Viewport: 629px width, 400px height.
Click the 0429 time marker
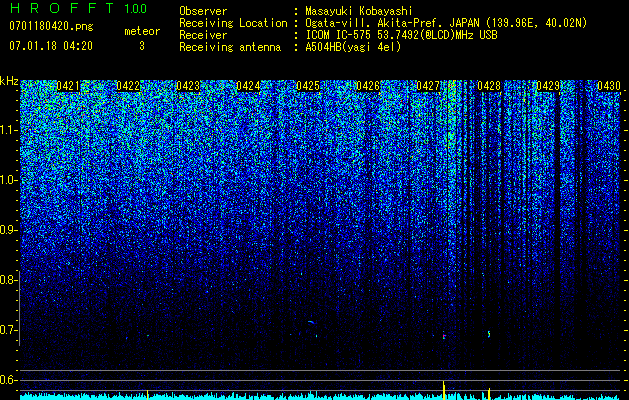548,86
